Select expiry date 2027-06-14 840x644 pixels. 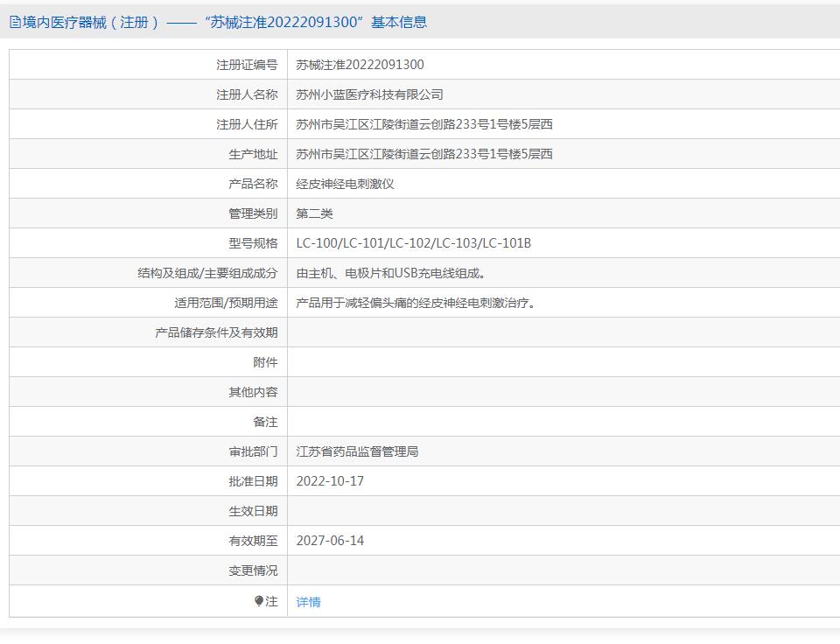330,541
